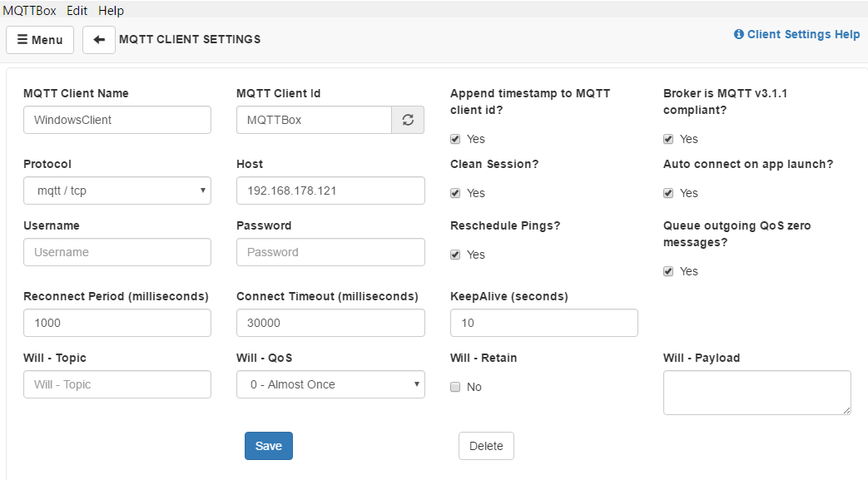This screenshot has width=868, height=480.
Task: Grab the Will - Payload resize handle
Action: (x=846, y=410)
